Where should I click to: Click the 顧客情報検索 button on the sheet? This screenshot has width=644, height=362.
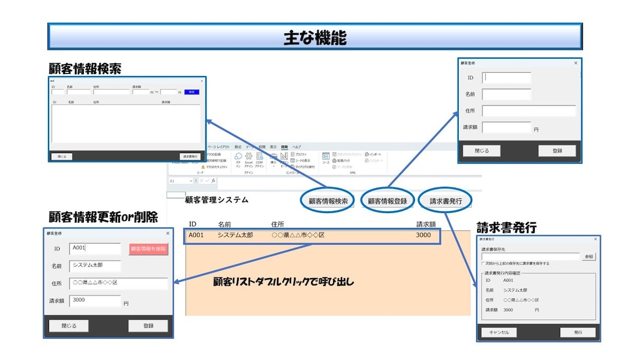(x=327, y=201)
